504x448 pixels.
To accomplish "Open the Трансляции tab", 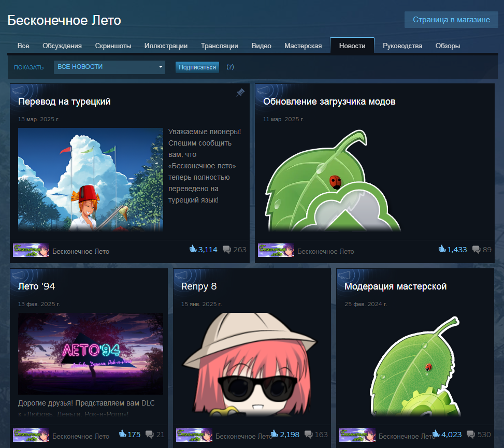I will click(220, 46).
